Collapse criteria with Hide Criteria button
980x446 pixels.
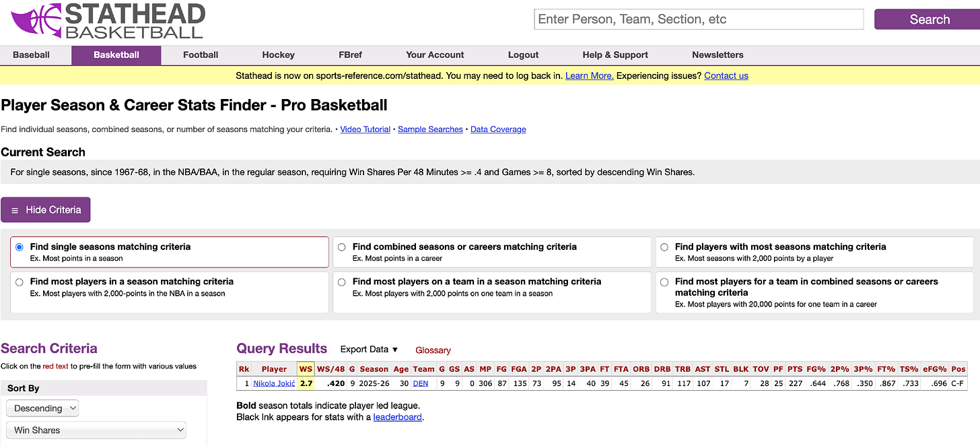point(46,210)
